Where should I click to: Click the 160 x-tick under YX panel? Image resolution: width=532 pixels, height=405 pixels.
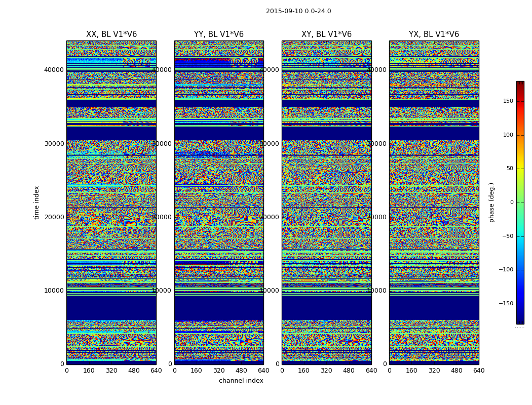(411, 371)
